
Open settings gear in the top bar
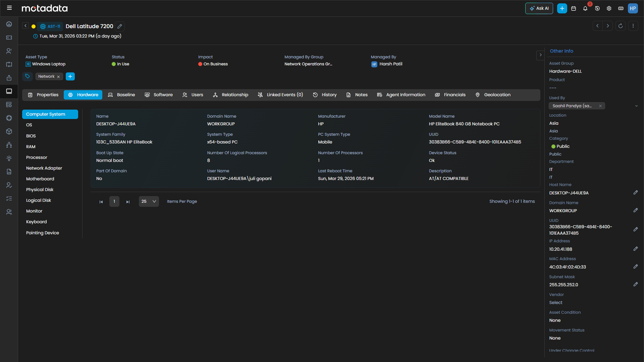[x=609, y=8]
